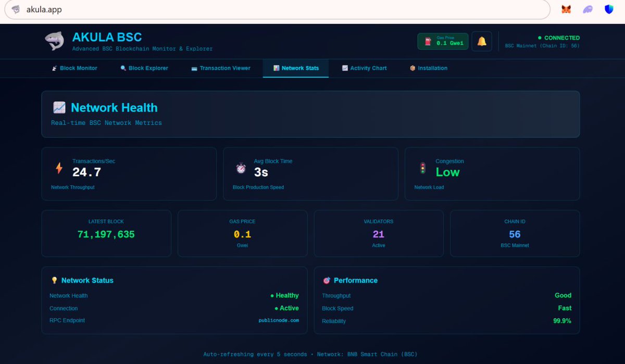
Task: Click the akula.app address bar
Action: (x=277, y=9)
